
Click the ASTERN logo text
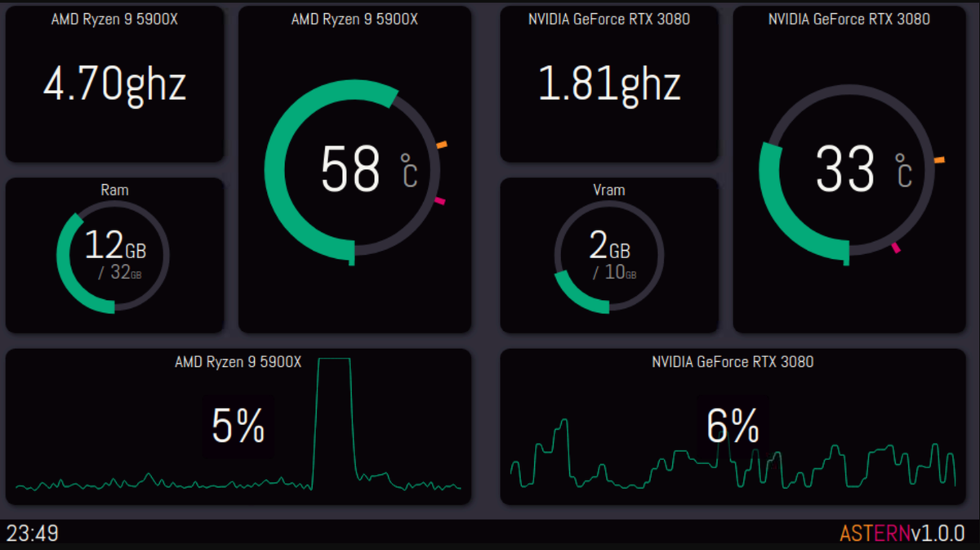(x=875, y=534)
